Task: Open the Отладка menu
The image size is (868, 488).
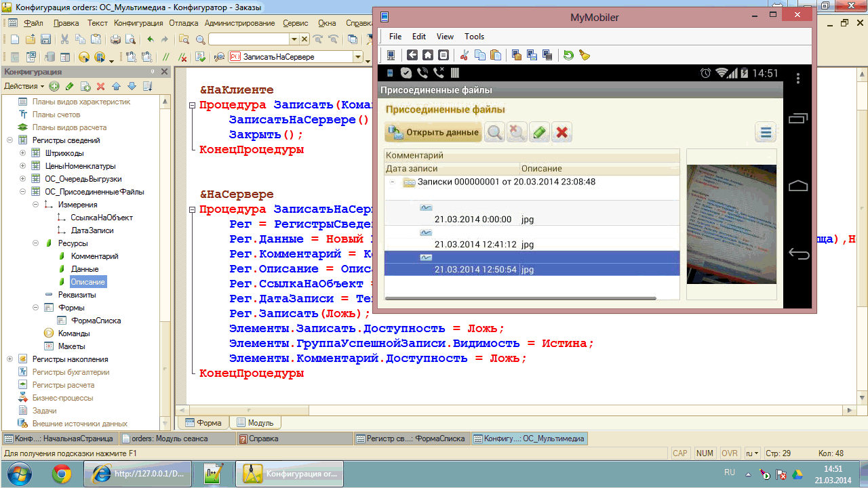Action: [184, 23]
